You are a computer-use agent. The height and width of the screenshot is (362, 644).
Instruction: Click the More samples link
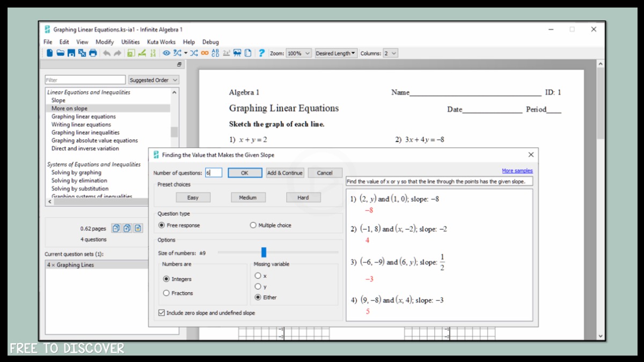(517, 171)
